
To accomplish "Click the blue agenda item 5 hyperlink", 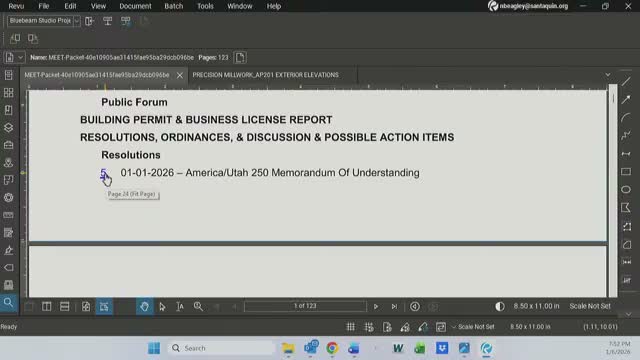I will click(x=103, y=173).
